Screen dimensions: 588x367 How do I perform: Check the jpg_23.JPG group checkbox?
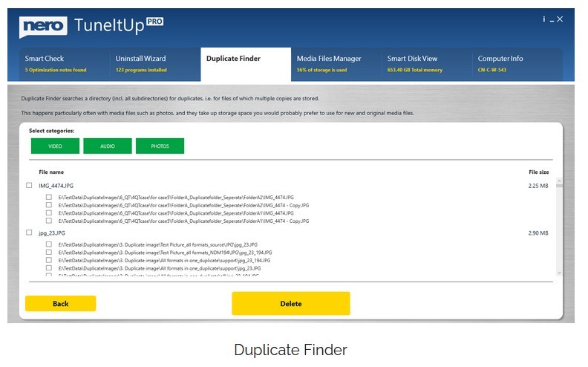pyautogui.click(x=29, y=233)
